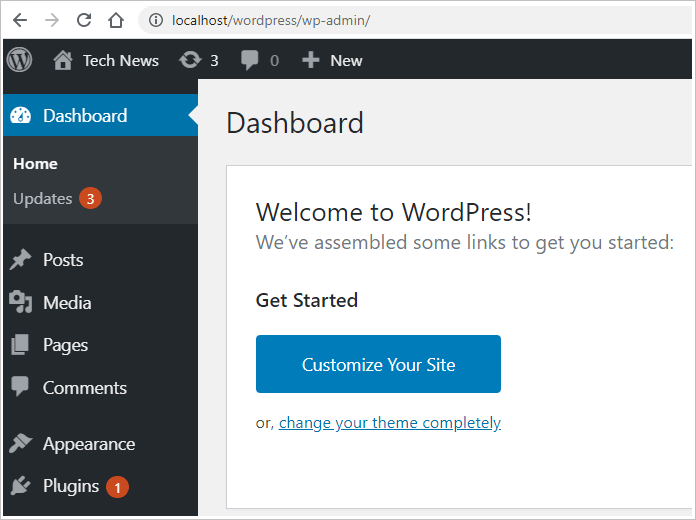Click the house icon beside Tech News
Viewport: 696px width, 520px height.
point(63,60)
